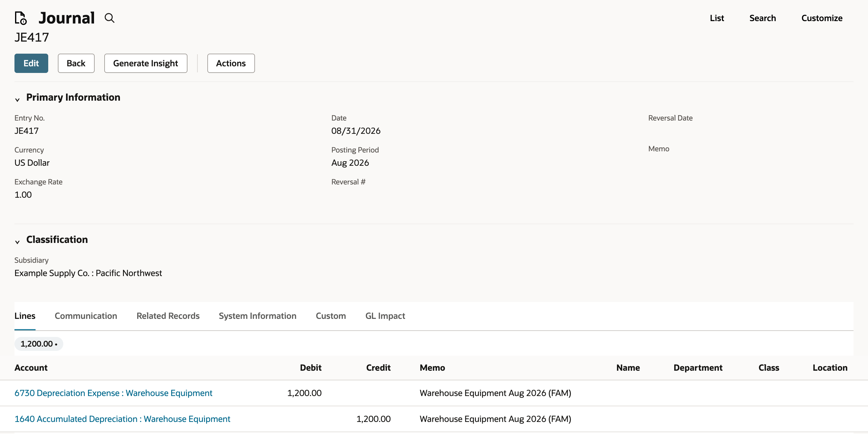
Task: Click the Account column header
Action: (31, 368)
